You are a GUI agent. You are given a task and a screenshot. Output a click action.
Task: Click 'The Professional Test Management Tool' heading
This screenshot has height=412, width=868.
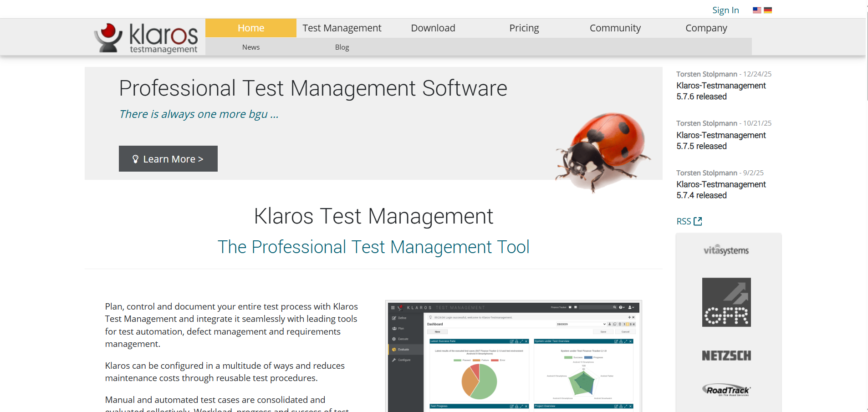[x=373, y=247]
